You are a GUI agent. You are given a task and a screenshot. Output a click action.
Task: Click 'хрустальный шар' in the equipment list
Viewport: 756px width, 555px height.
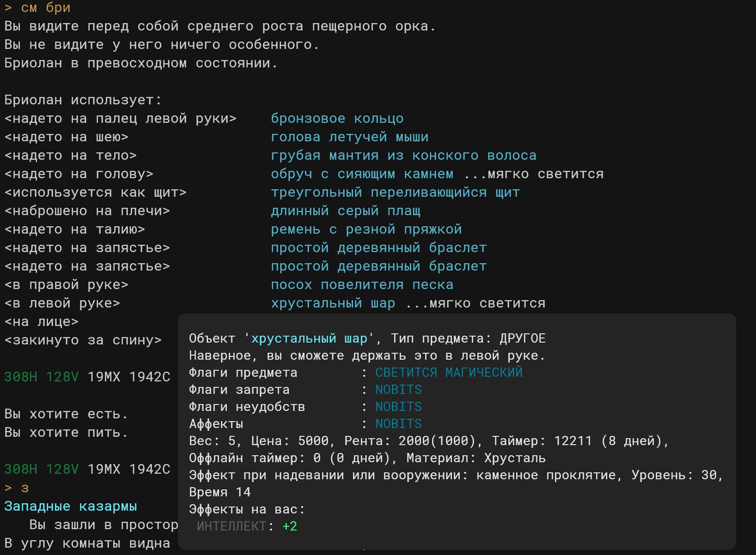pyautogui.click(x=333, y=303)
